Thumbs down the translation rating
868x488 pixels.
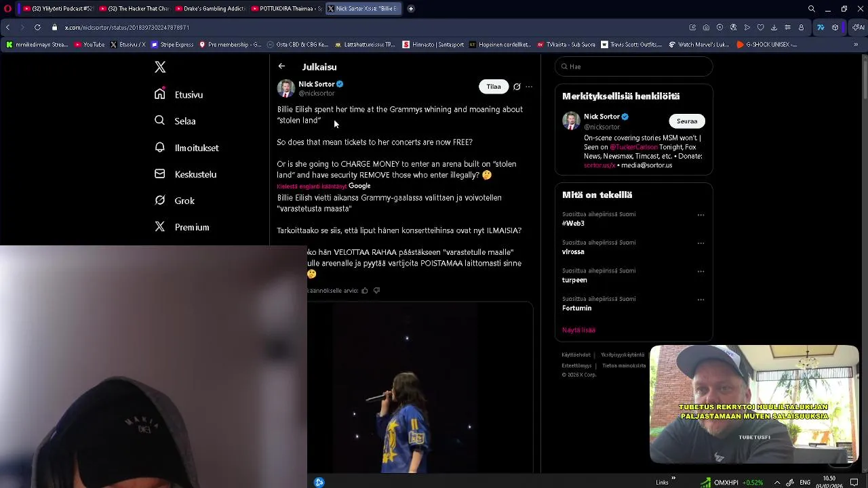click(377, 291)
